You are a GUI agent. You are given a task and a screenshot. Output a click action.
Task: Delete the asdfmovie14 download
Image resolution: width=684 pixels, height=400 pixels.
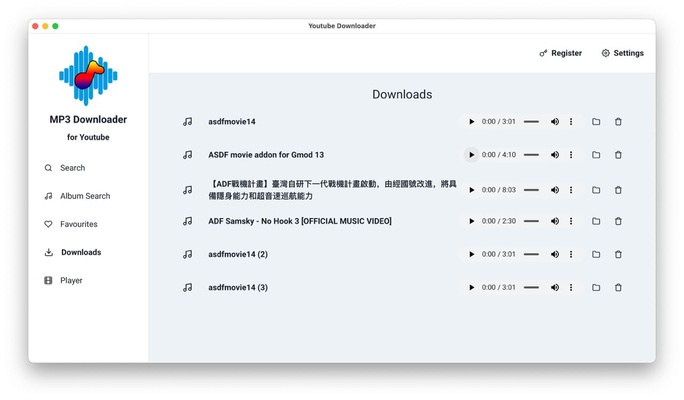(618, 122)
